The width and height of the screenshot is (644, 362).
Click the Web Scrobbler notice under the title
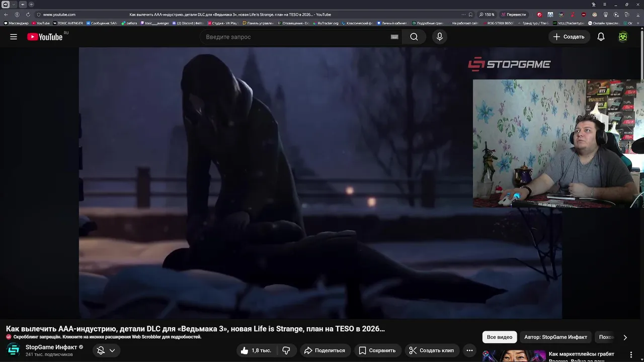pos(104,337)
